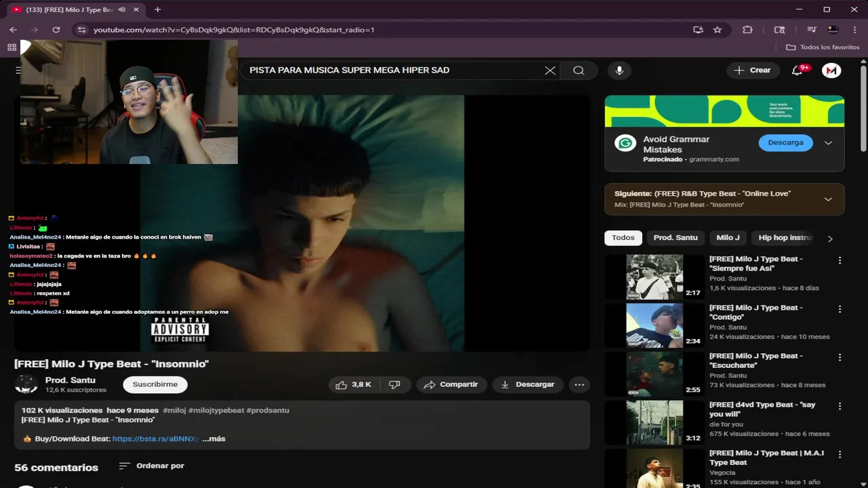Click the "Compartir" share button
This screenshot has height=488, width=868.
click(x=452, y=384)
